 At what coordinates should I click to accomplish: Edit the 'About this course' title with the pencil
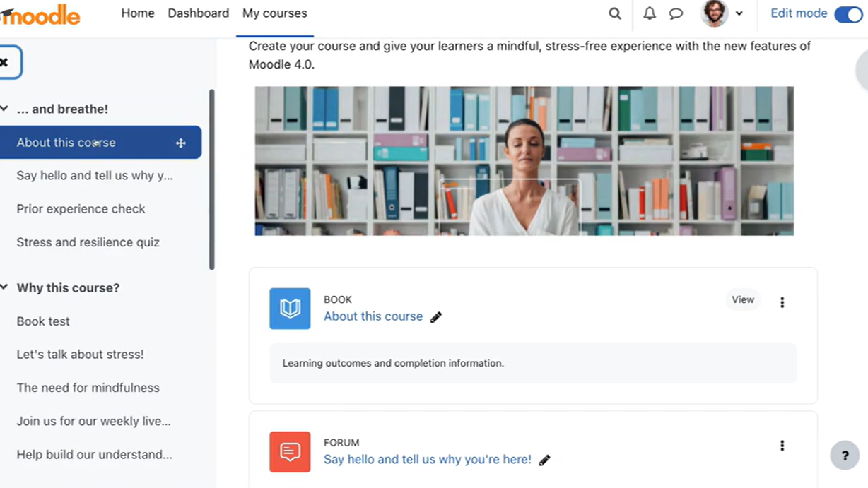point(436,316)
